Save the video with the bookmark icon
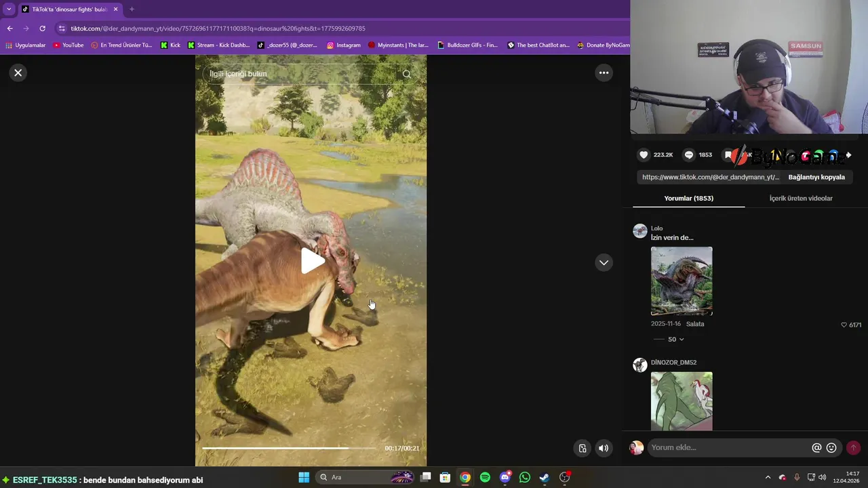This screenshot has width=868, height=488. (728, 155)
